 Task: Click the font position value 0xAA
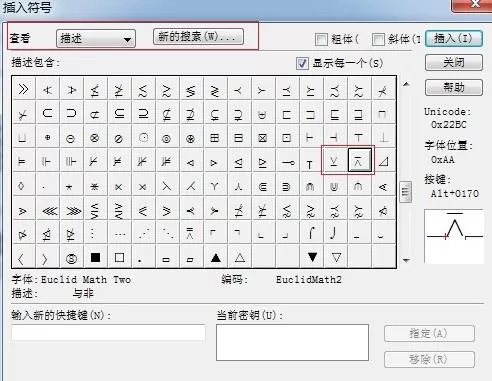[x=443, y=160]
